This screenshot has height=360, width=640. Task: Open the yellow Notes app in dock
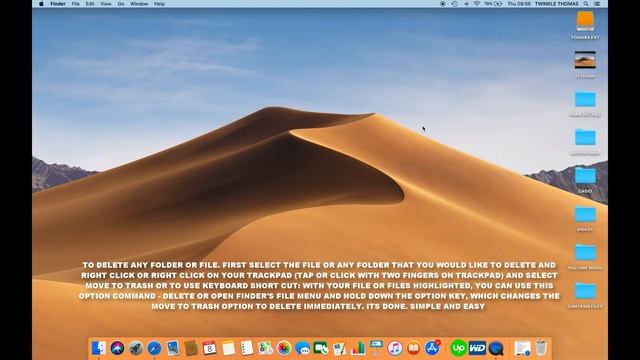point(228,348)
